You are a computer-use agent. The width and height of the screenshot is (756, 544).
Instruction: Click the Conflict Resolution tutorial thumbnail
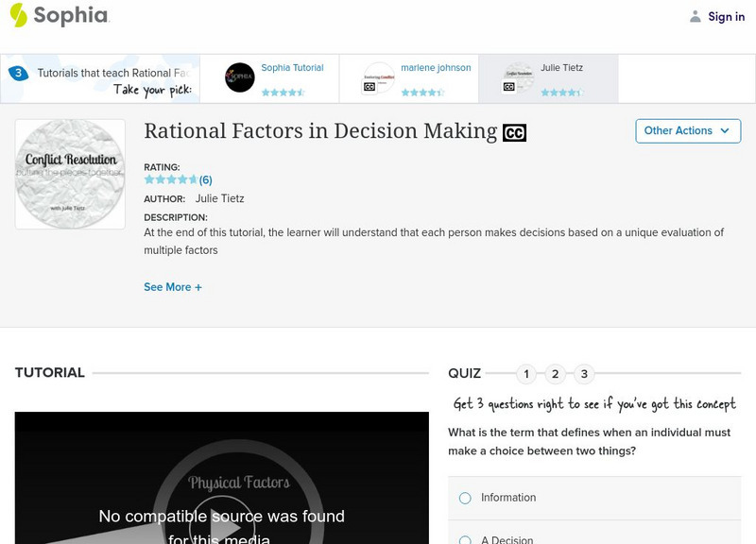[70, 173]
